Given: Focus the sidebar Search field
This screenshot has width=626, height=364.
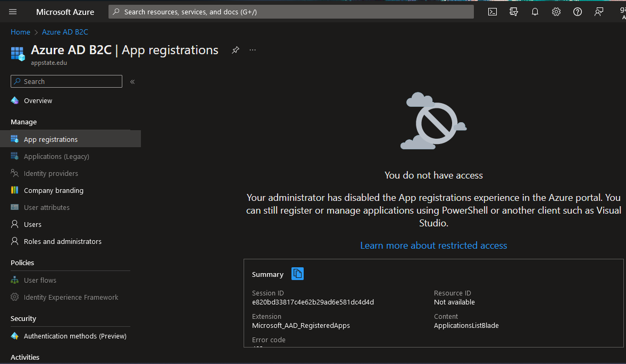Looking at the screenshot, I should 66,81.
